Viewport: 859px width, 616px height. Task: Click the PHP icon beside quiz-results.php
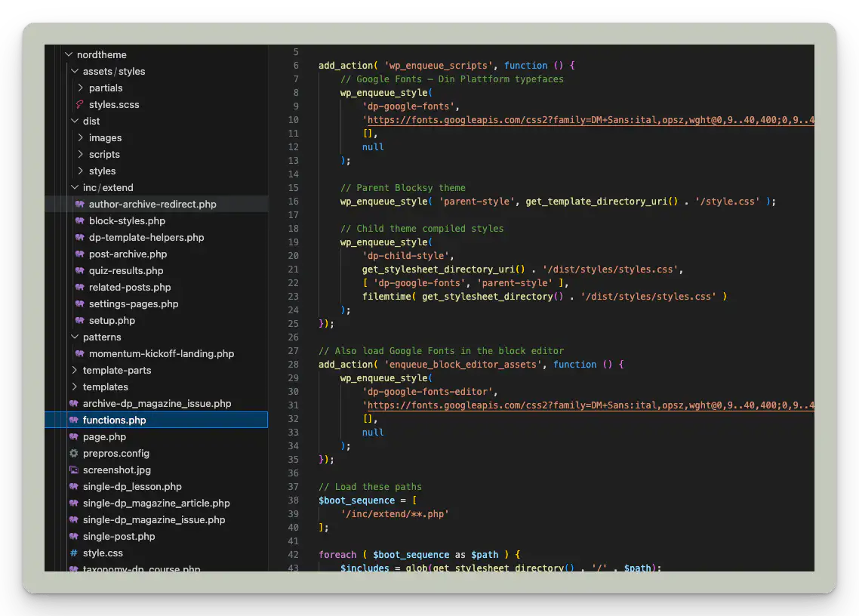tap(80, 271)
